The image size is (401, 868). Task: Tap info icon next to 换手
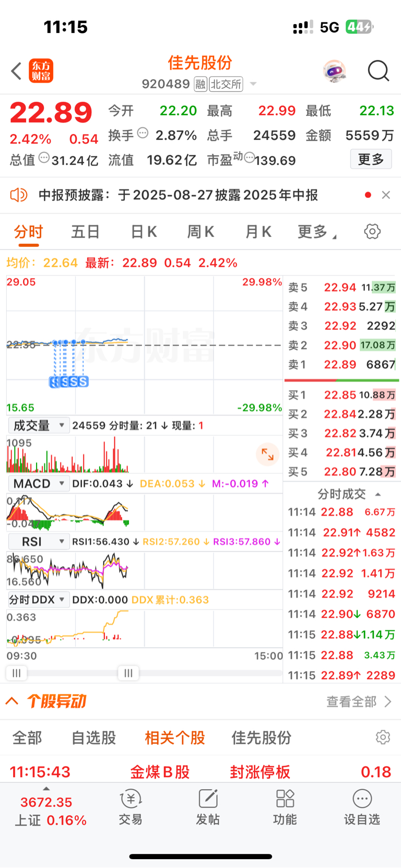pos(143,133)
